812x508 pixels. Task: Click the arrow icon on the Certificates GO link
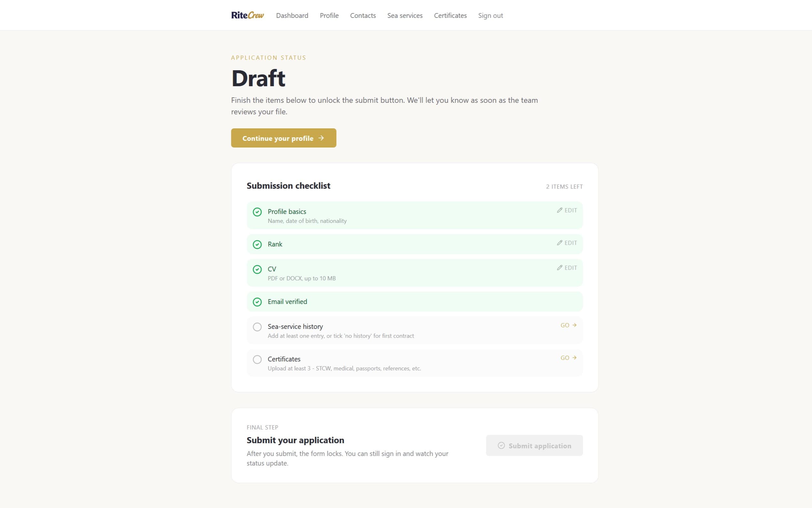coord(574,358)
